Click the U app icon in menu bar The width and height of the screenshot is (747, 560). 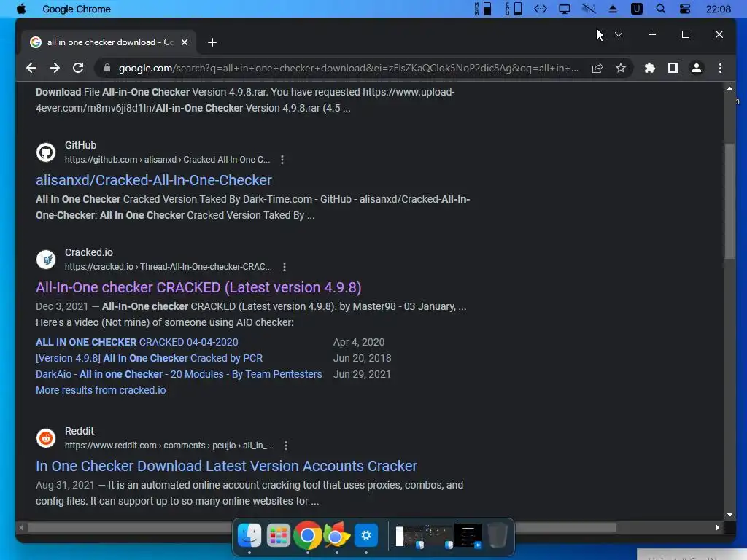click(x=636, y=9)
